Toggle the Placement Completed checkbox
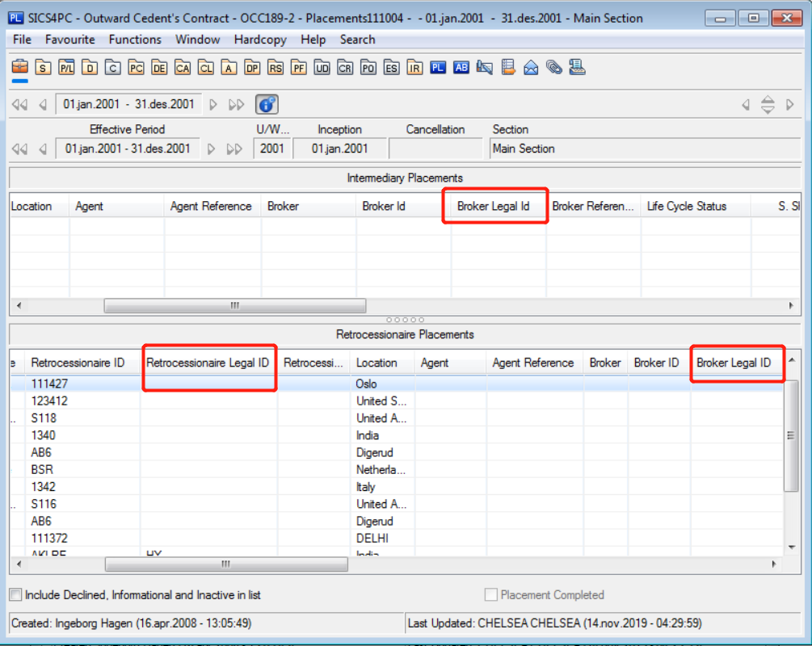The image size is (812, 646). (490, 595)
